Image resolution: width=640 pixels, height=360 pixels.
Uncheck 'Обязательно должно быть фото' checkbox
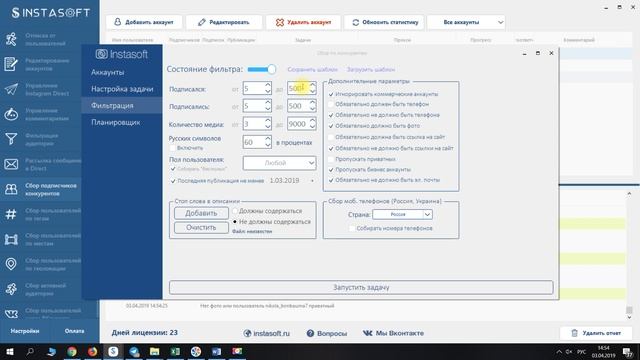pos(331,126)
